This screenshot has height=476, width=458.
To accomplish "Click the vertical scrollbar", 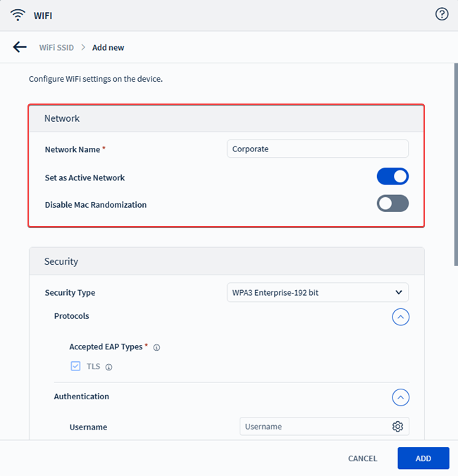I will tap(454, 162).
